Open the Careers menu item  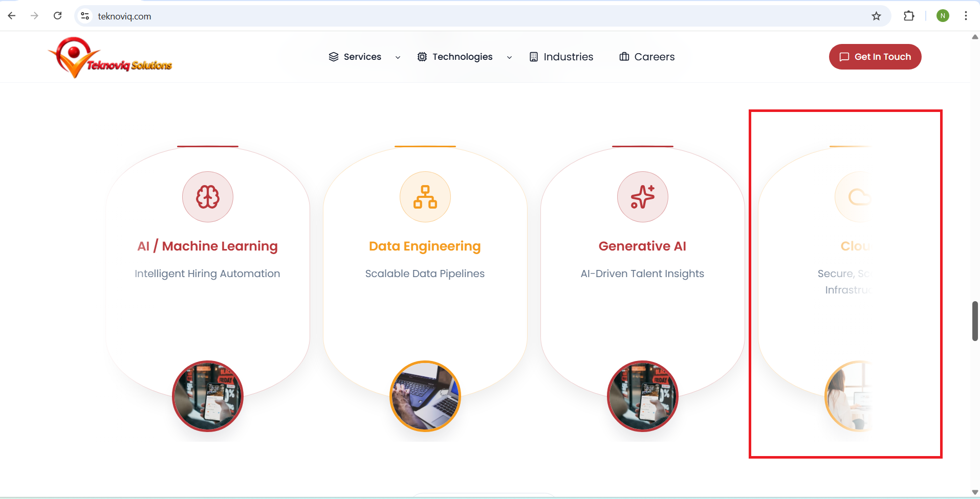[x=647, y=57]
